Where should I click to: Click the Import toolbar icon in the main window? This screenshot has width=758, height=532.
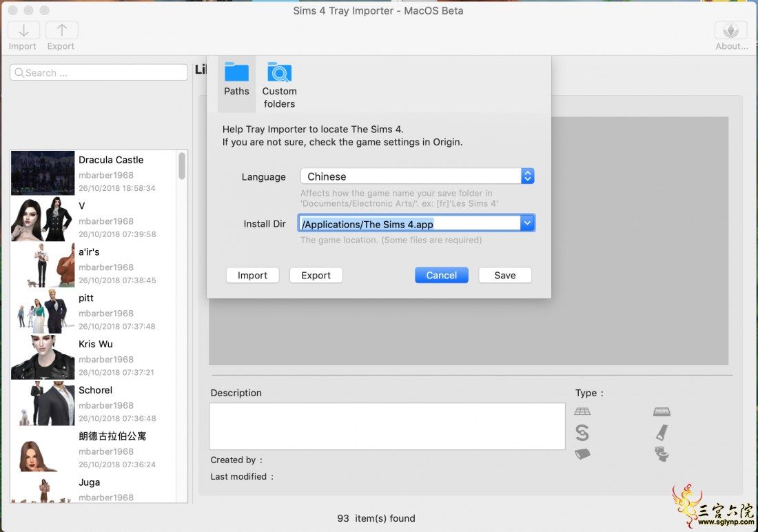23,30
